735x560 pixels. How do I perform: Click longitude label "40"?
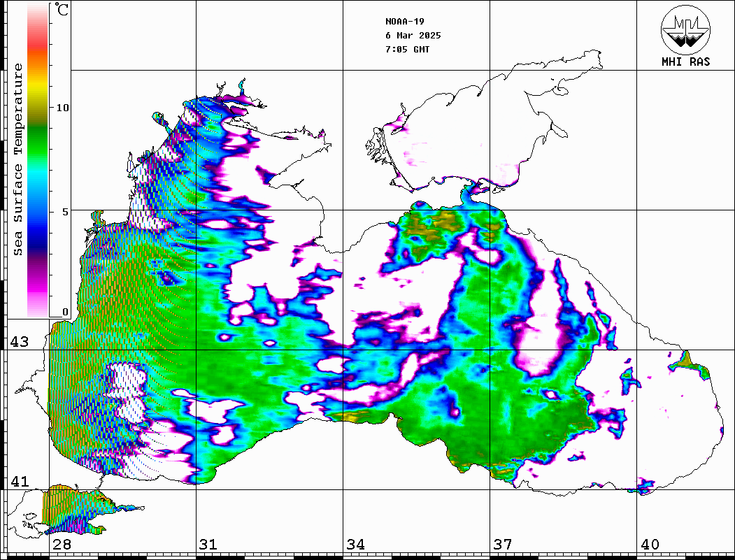(650, 544)
